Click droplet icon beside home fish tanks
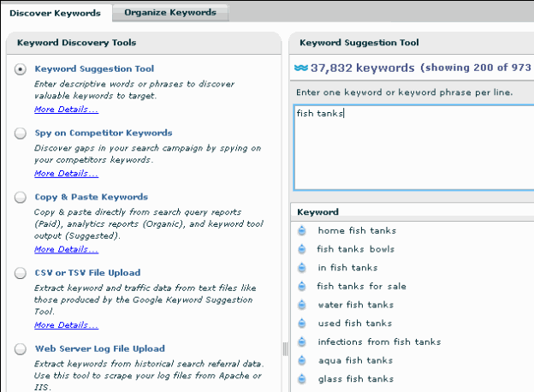This screenshot has height=392, width=534. click(x=301, y=230)
